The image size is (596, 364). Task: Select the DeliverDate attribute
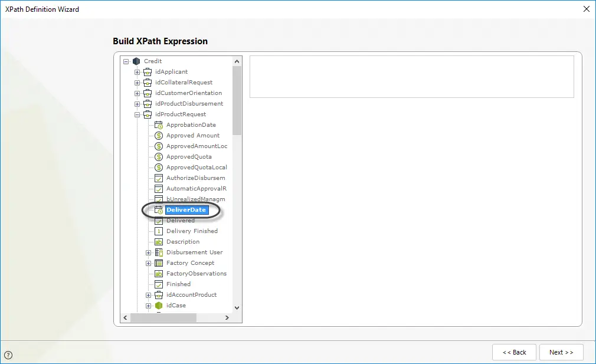tap(186, 210)
